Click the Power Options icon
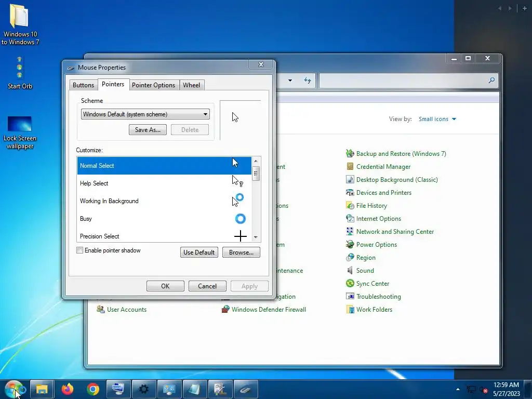 (x=350, y=244)
